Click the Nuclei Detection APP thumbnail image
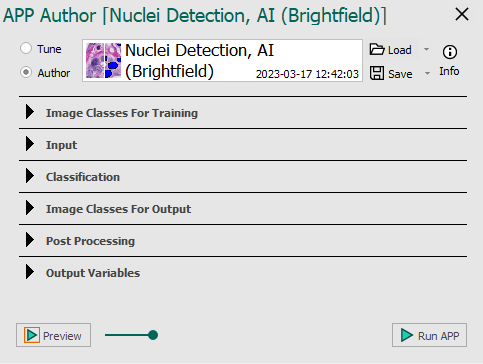 (103, 60)
